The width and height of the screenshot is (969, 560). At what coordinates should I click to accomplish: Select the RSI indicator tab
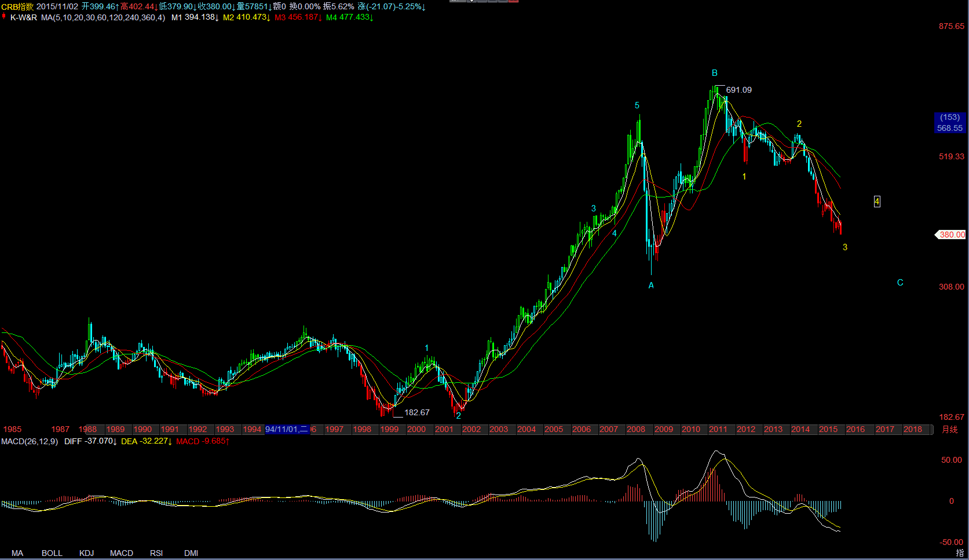(156, 553)
